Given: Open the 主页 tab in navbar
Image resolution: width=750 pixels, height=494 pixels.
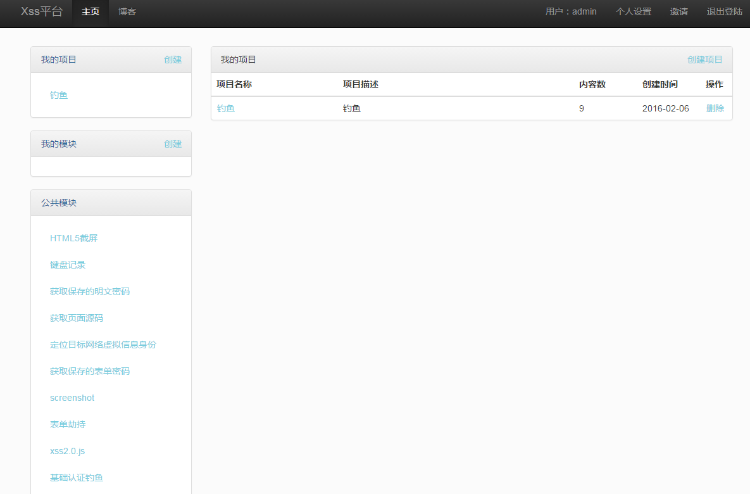Looking at the screenshot, I should (x=91, y=12).
